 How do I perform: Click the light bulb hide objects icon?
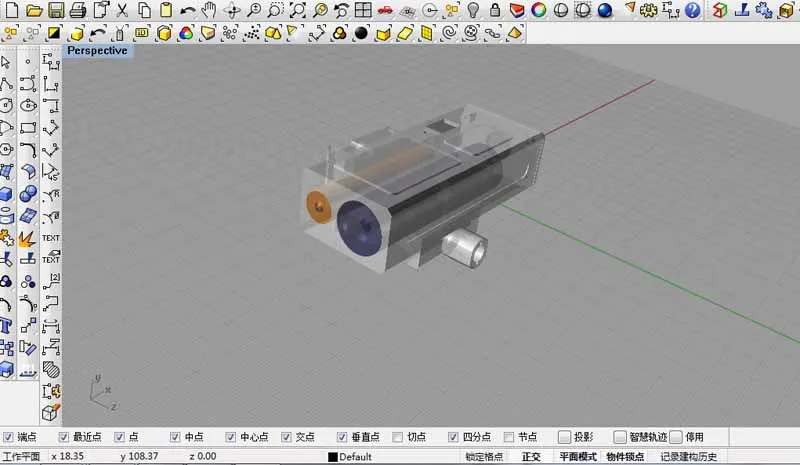point(473,10)
